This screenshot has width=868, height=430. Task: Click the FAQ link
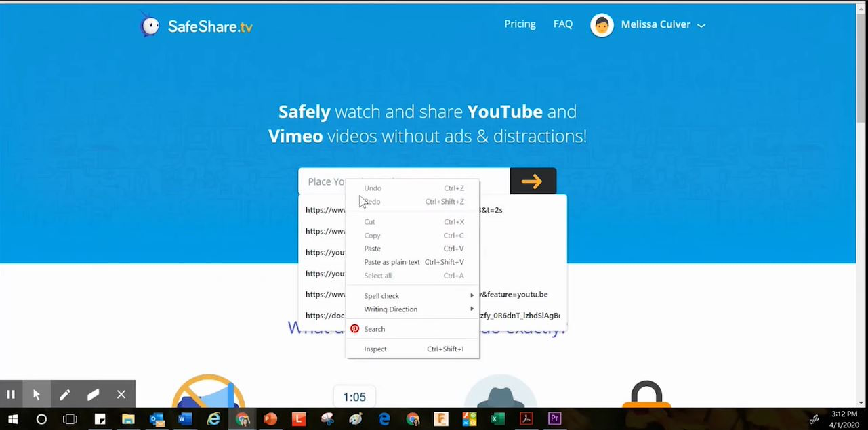[x=563, y=24]
